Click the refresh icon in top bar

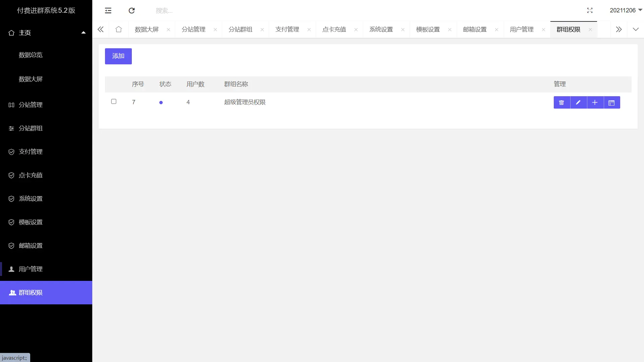click(131, 11)
